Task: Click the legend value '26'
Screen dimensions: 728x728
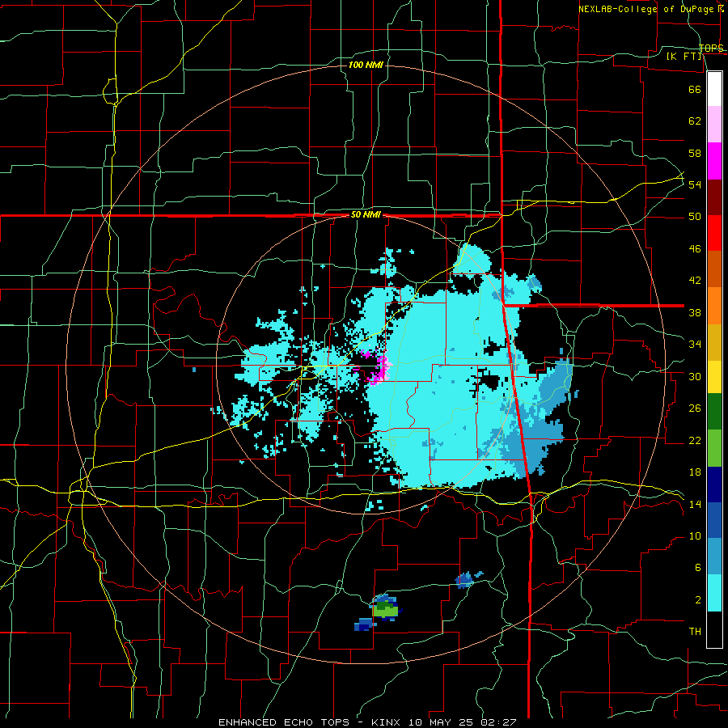Action: (695, 408)
